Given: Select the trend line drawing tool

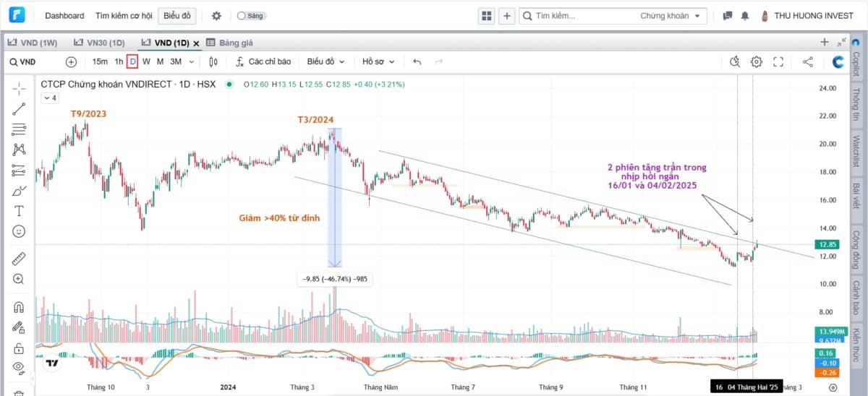Looking at the screenshot, I should point(19,109).
